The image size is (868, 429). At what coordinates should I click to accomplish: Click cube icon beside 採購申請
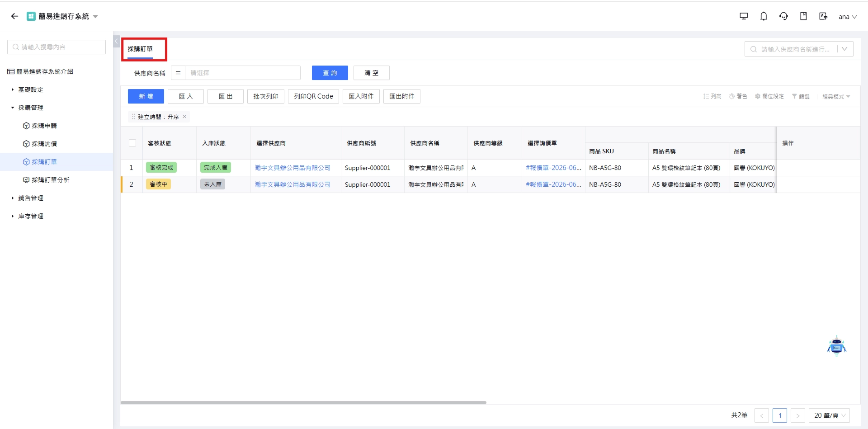click(26, 126)
